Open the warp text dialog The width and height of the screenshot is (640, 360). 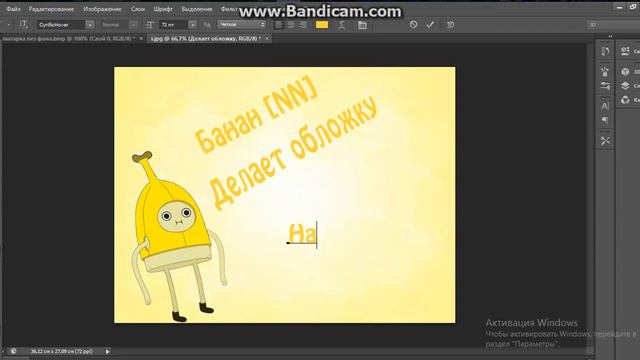342,25
